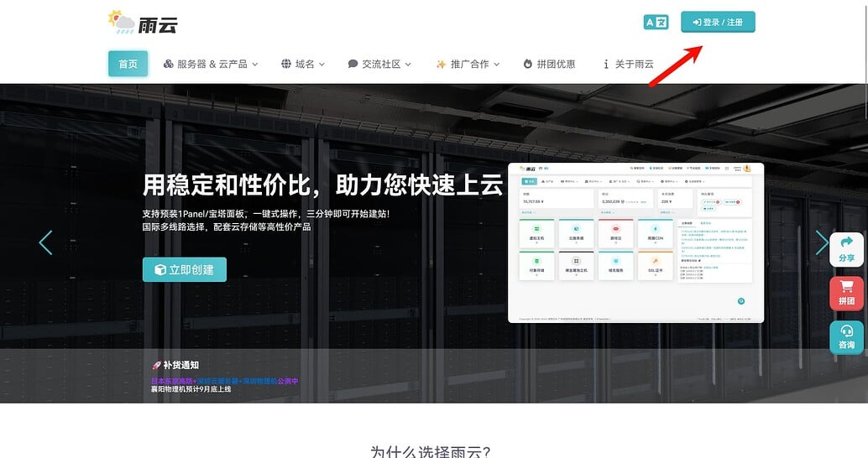
Task: Open the language translate icon
Action: coord(656,22)
